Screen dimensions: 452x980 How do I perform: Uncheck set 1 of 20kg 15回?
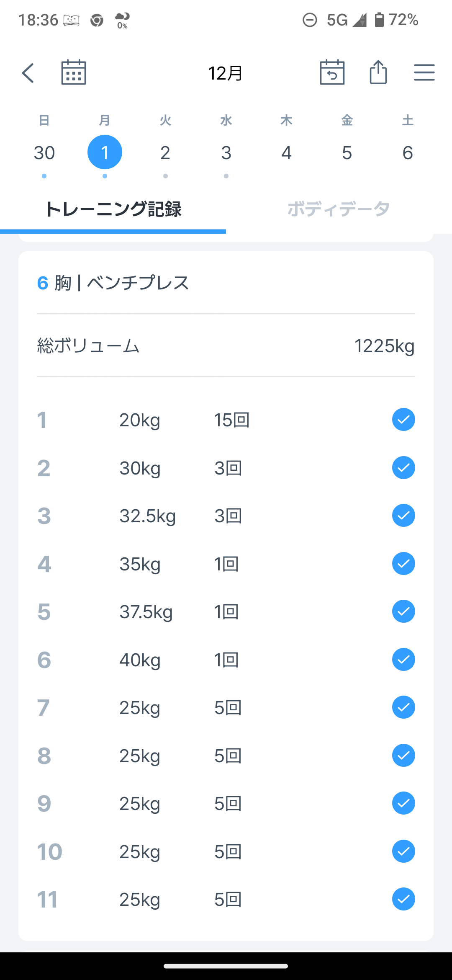403,420
